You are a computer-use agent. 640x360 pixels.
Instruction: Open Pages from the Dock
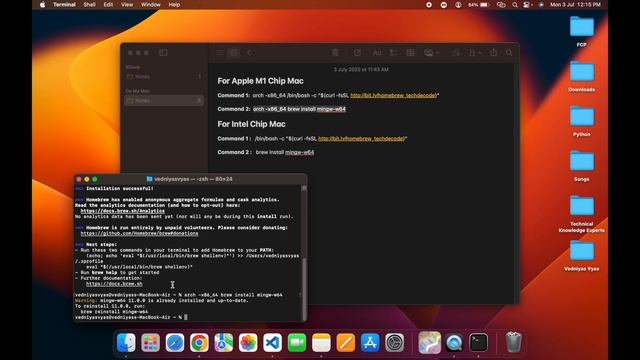click(346, 342)
